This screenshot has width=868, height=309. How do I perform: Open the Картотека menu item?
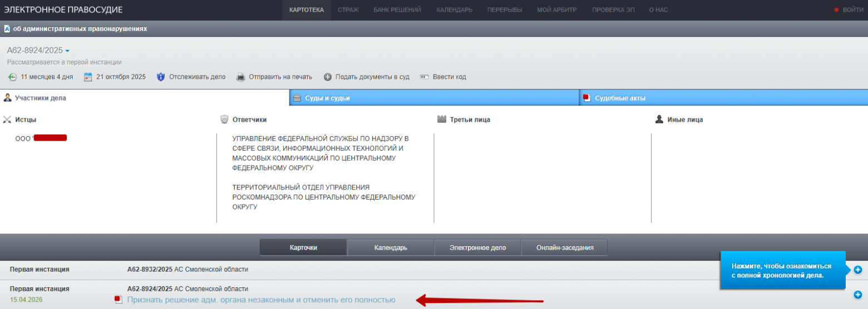(x=307, y=10)
